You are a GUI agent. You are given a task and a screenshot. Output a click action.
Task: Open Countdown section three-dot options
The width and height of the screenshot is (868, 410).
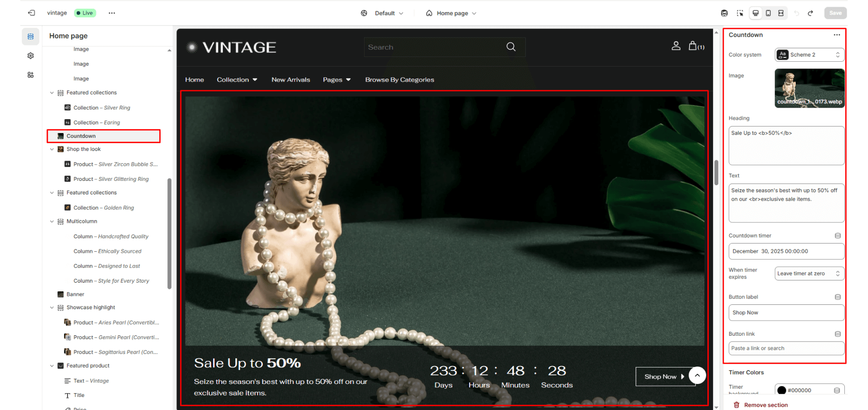[837, 35]
